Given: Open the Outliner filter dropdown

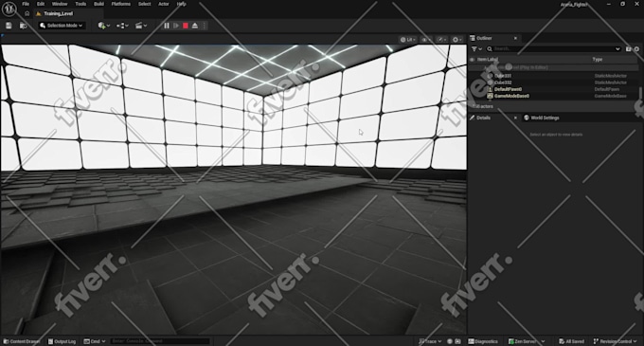Looking at the screenshot, I should click(x=476, y=49).
